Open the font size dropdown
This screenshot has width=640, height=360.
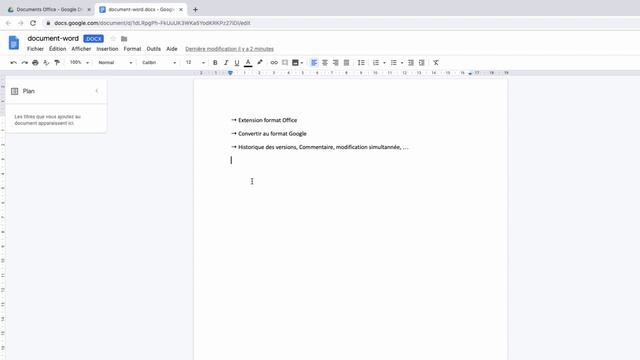point(195,62)
